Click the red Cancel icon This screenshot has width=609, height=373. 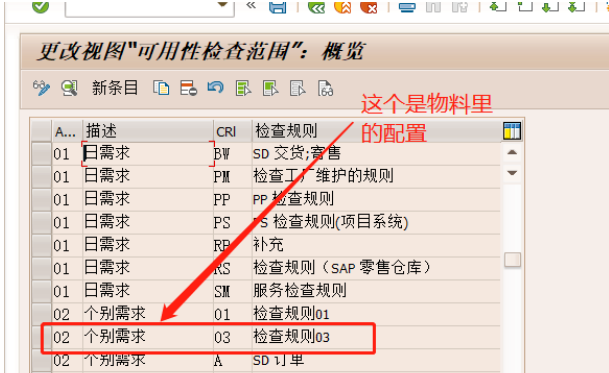369,7
